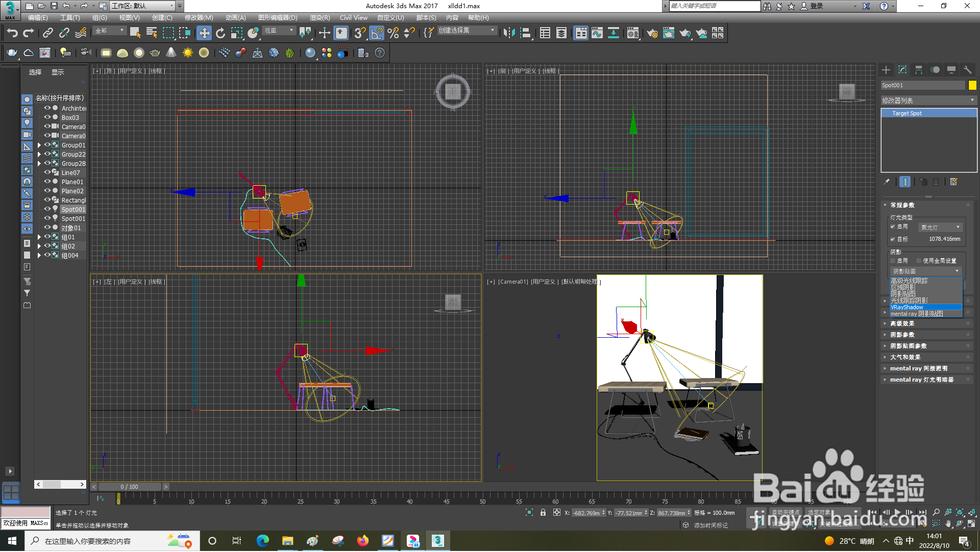This screenshot has width=980, height=552.
Task: Click the Mirror tool icon
Action: pos(509,33)
